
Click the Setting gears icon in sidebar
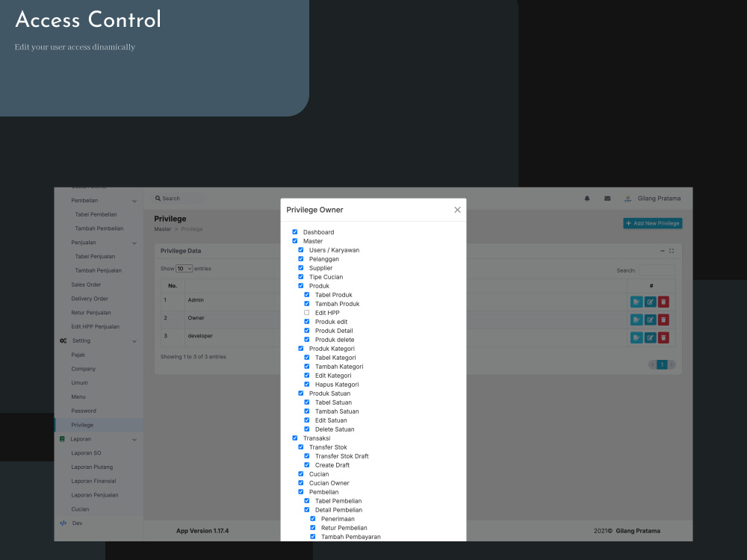click(x=63, y=341)
